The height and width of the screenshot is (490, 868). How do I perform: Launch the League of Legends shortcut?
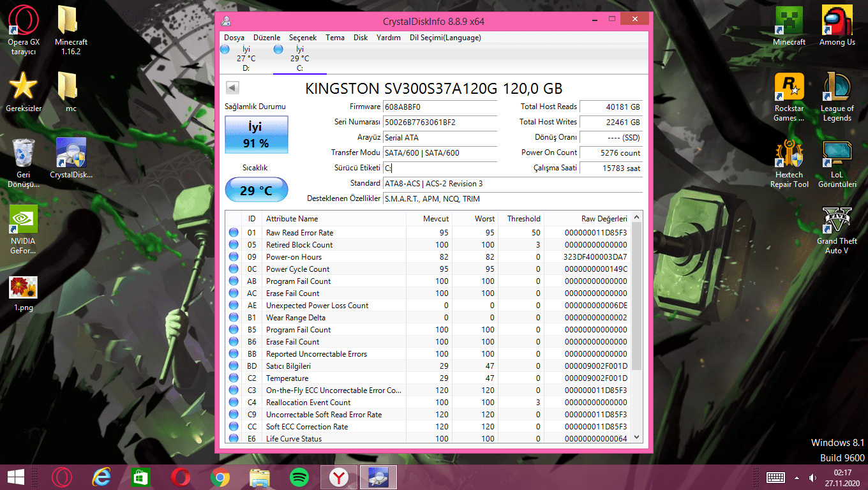point(837,96)
